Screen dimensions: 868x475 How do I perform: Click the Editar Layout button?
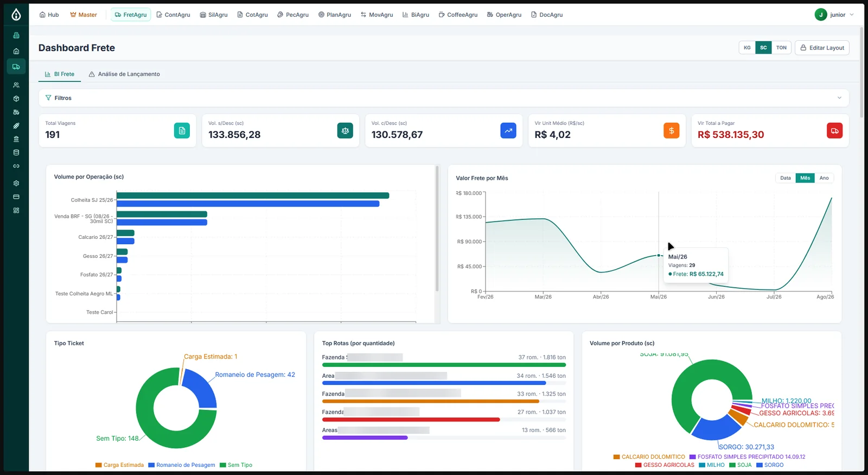(822, 48)
